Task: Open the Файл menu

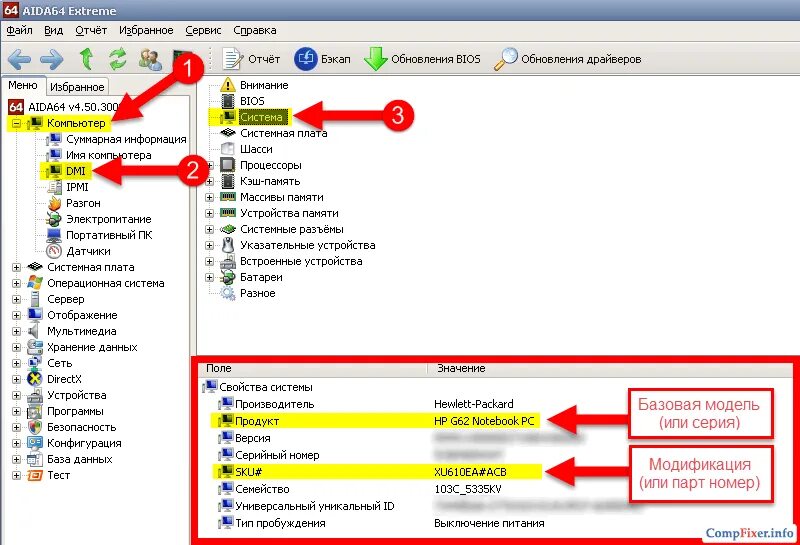Action: click(19, 31)
